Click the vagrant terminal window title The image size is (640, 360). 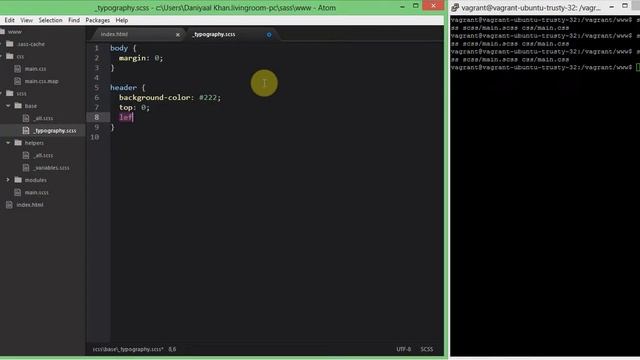coord(531,7)
